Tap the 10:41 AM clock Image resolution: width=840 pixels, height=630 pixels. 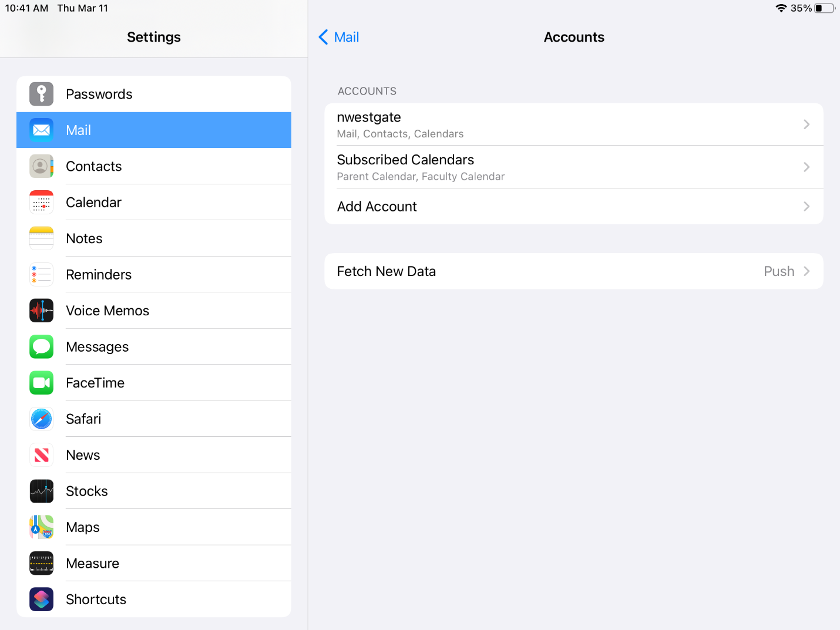tap(27, 8)
